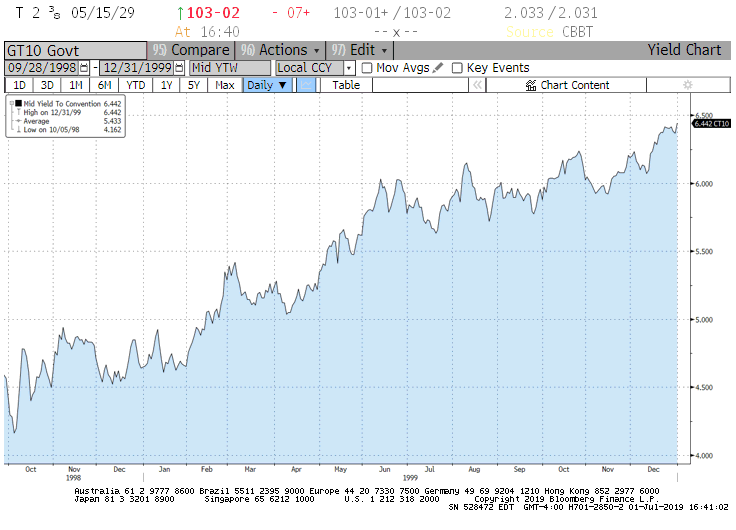The image size is (736, 530).
Task: Open the end date calendar picker
Action: (179, 68)
